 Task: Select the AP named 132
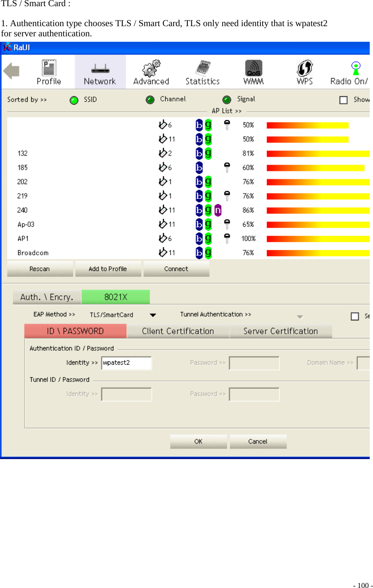23,153
